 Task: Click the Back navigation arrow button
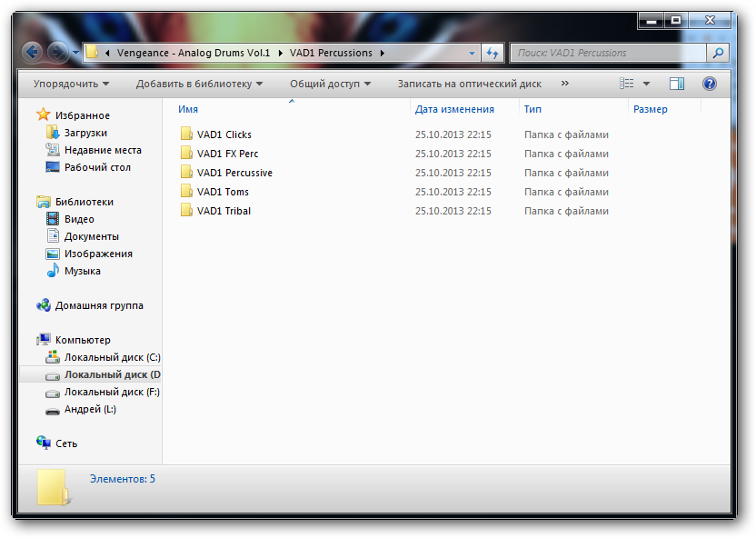click(33, 53)
